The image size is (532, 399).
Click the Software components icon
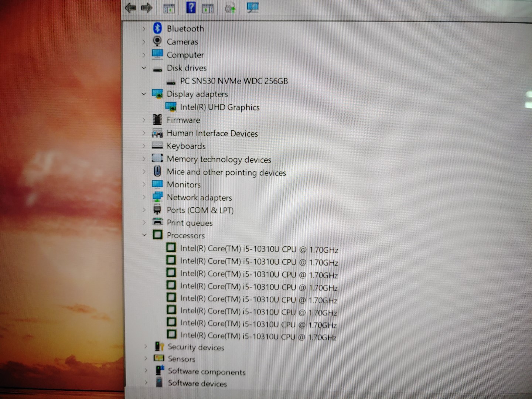pos(160,370)
